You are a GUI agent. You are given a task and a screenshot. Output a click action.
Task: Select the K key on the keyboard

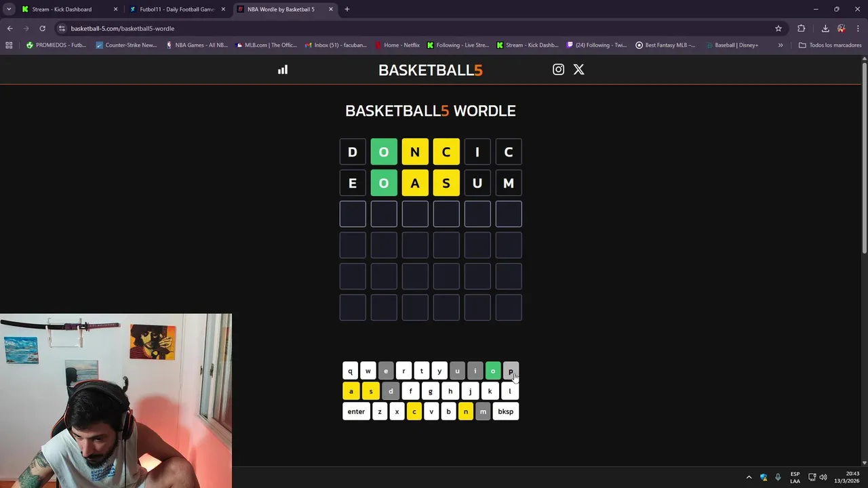[x=490, y=391]
